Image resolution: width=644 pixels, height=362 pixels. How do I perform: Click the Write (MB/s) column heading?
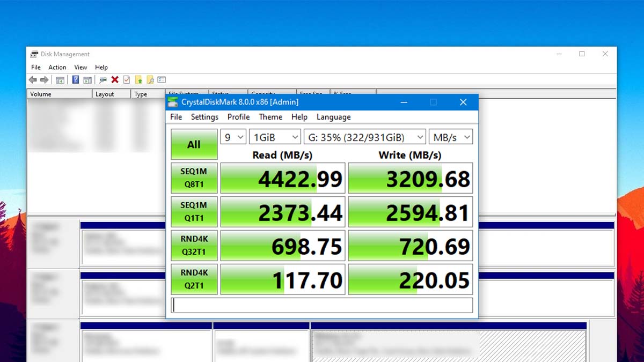(410, 155)
